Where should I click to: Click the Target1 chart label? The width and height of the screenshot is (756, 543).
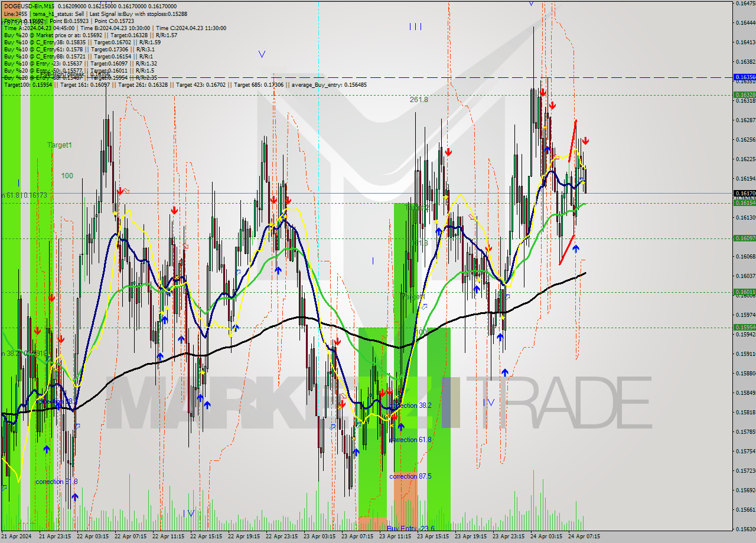(60, 145)
